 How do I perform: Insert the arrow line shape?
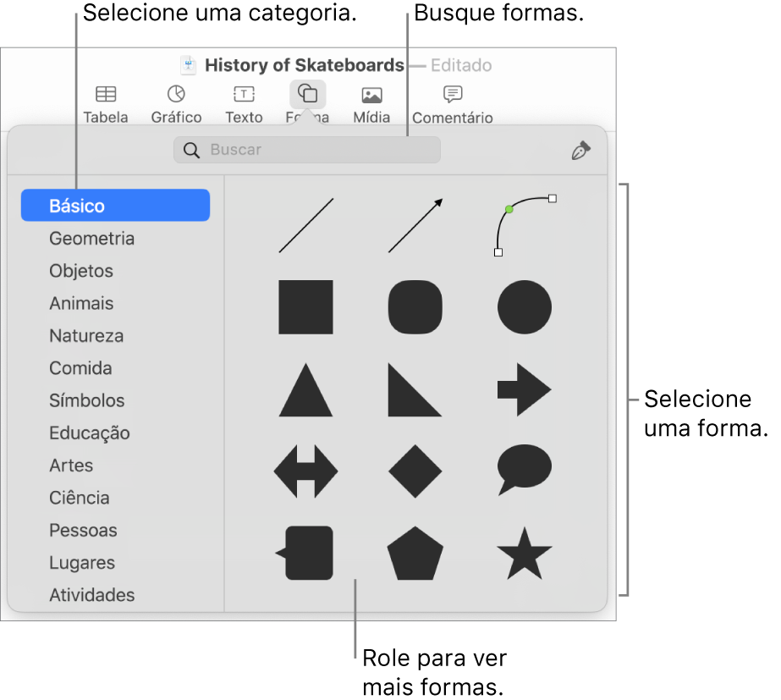click(x=415, y=225)
